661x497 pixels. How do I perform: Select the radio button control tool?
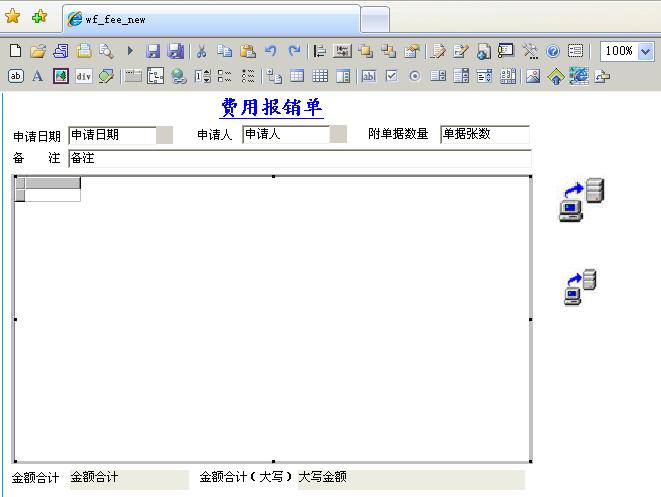[414, 76]
